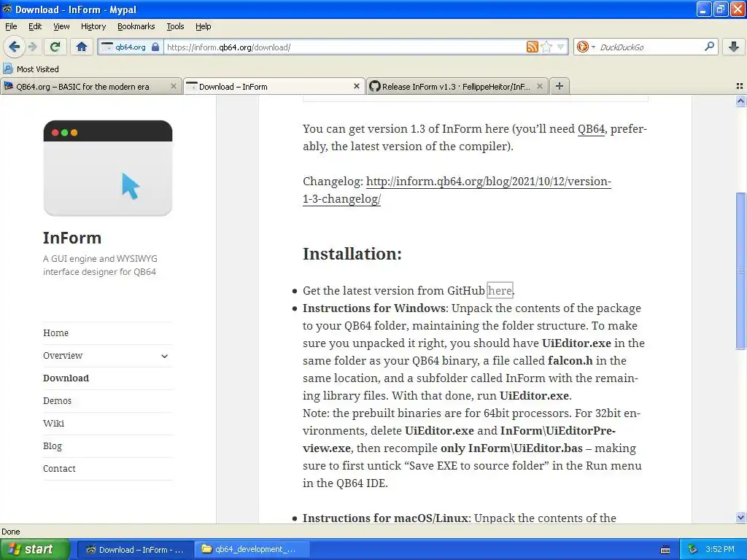This screenshot has height=560, width=747.
Task: Click the vertical scrollbar thumb
Action: tap(740, 271)
